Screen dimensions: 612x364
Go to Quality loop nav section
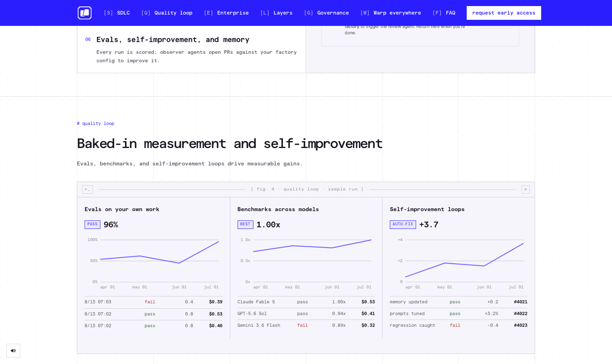click(167, 13)
